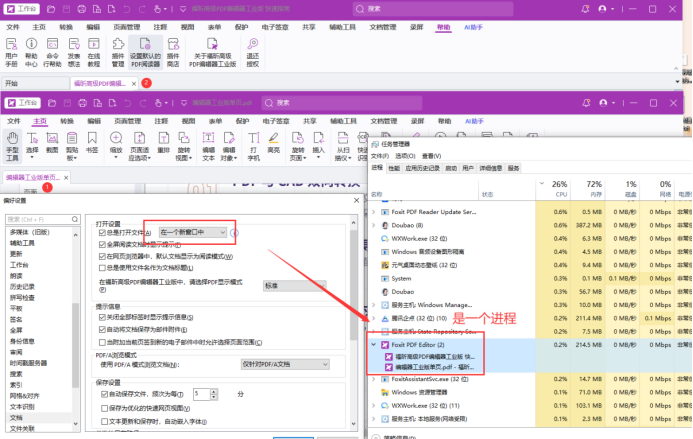Select the 手型工具 hand tool icon
Screen dimensions: 693x439
pyautogui.click(x=12, y=145)
